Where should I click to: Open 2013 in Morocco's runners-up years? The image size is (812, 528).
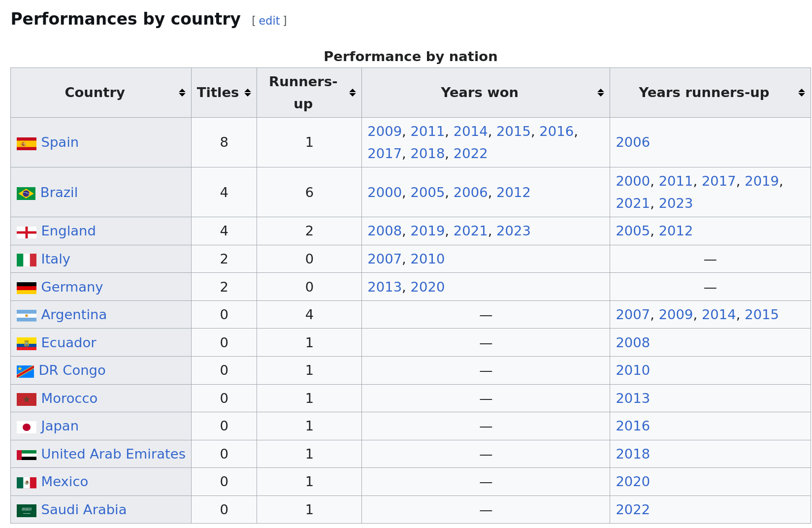[x=633, y=398]
